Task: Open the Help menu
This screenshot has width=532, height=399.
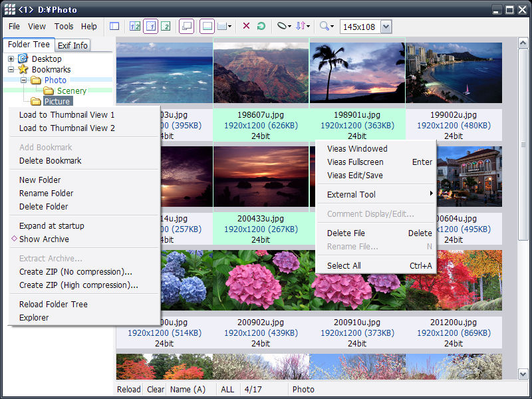Action: pyautogui.click(x=89, y=27)
